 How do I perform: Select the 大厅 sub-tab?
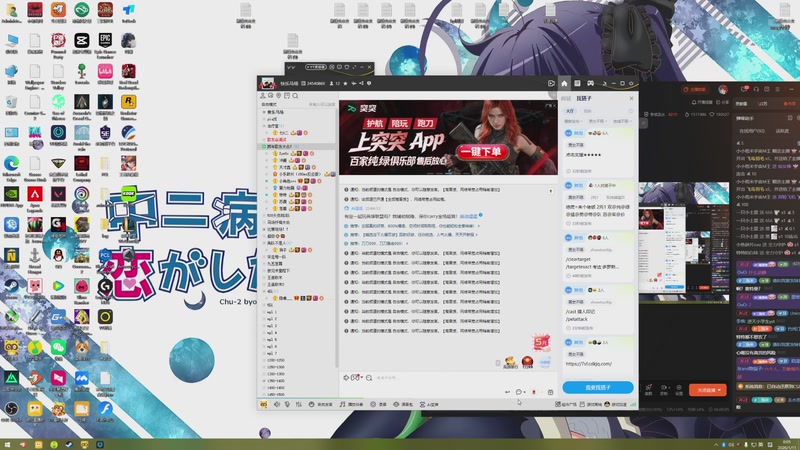(x=570, y=111)
